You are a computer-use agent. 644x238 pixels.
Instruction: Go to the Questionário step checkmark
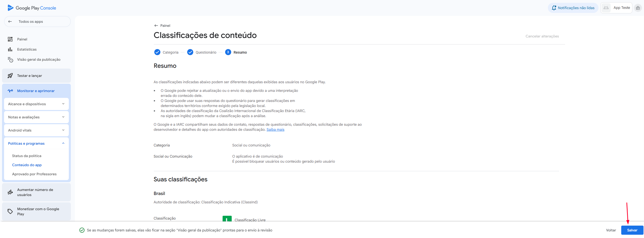point(190,52)
